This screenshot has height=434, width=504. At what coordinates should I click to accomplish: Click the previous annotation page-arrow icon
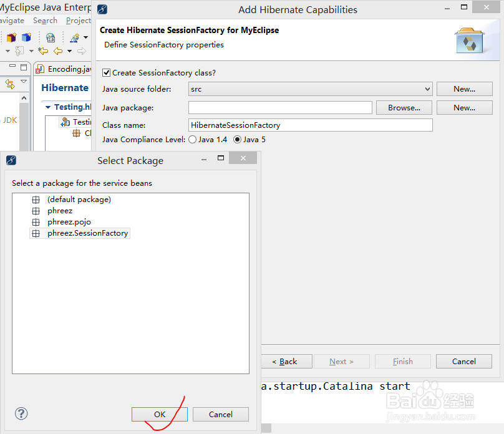pyautogui.click(x=19, y=51)
